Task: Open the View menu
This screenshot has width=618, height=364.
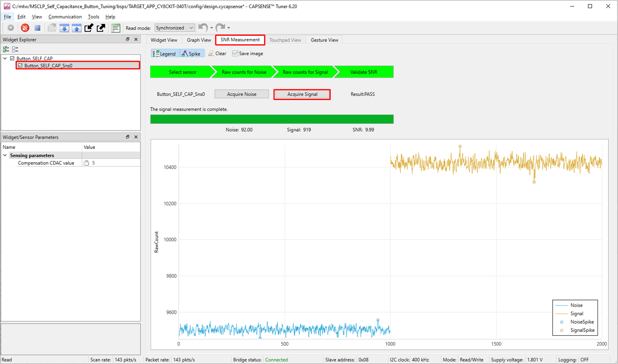Action: point(37,17)
